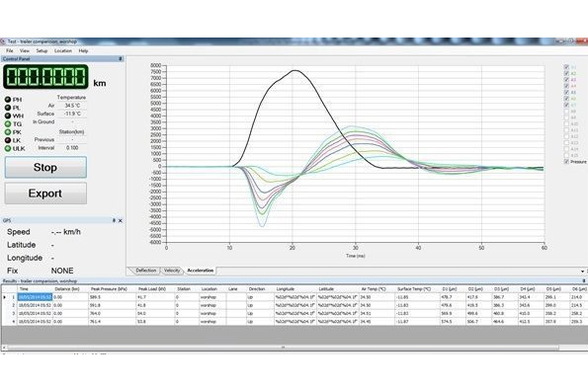Toggle the A2 sensor checkbox
Screen dimensions: 588x391
pos(566,73)
